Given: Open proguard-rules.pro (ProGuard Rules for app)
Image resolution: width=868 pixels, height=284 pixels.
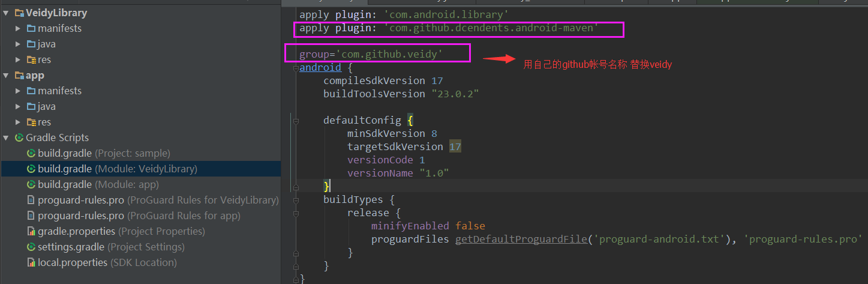Looking at the screenshot, I should pyautogui.click(x=140, y=216).
